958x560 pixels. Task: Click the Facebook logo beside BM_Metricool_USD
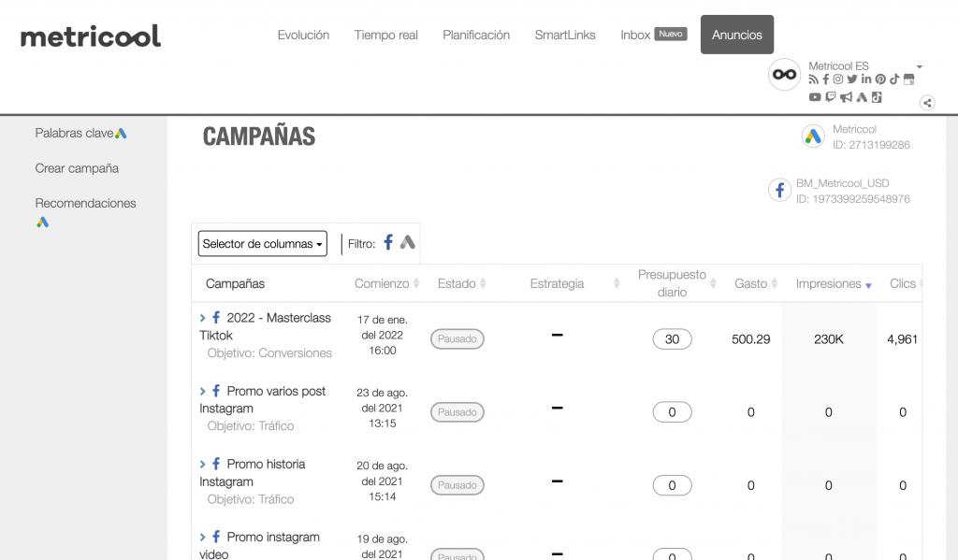779,191
